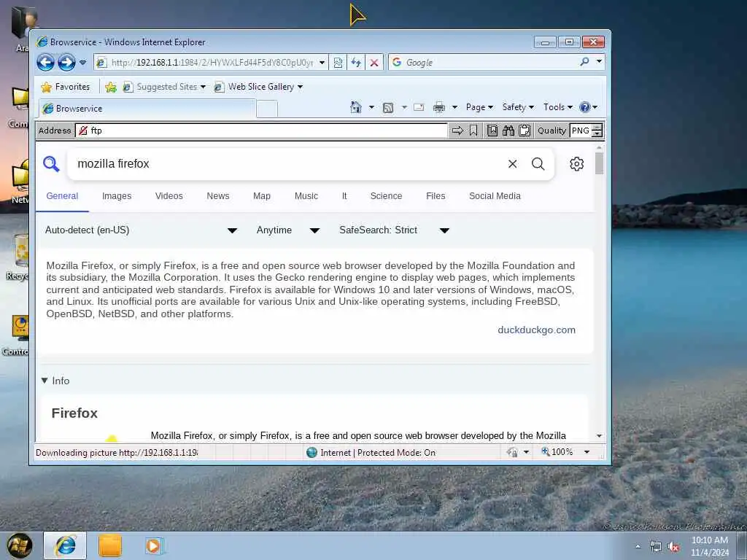Open the Anytime time range dropdown
Image resolution: width=747 pixels, height=560 pixels.
point(287,230)
